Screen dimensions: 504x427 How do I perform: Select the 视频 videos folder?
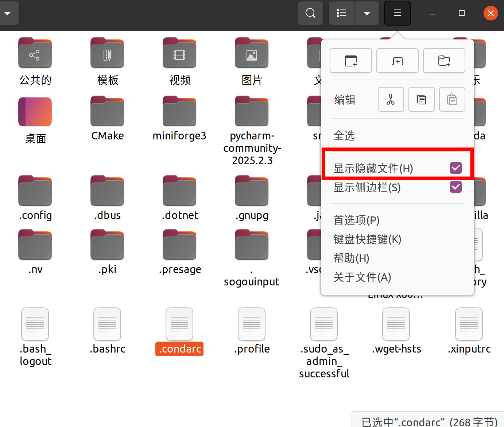[179, 53]
